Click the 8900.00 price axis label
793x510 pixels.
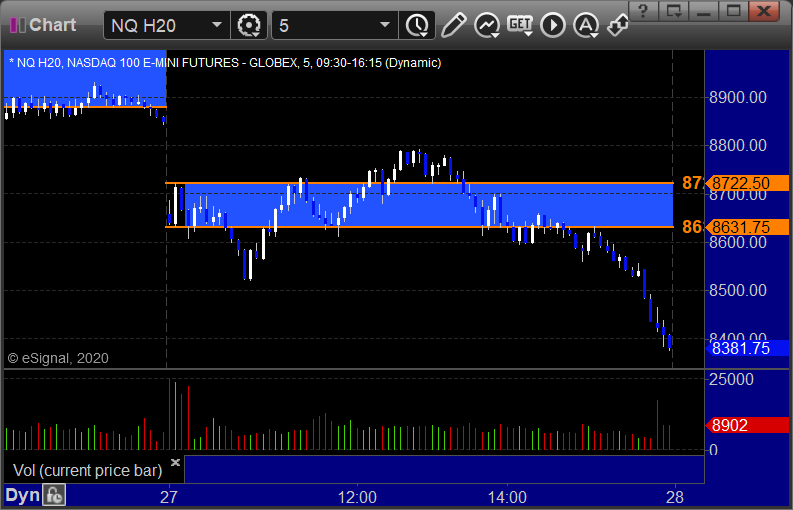[738, 97]
